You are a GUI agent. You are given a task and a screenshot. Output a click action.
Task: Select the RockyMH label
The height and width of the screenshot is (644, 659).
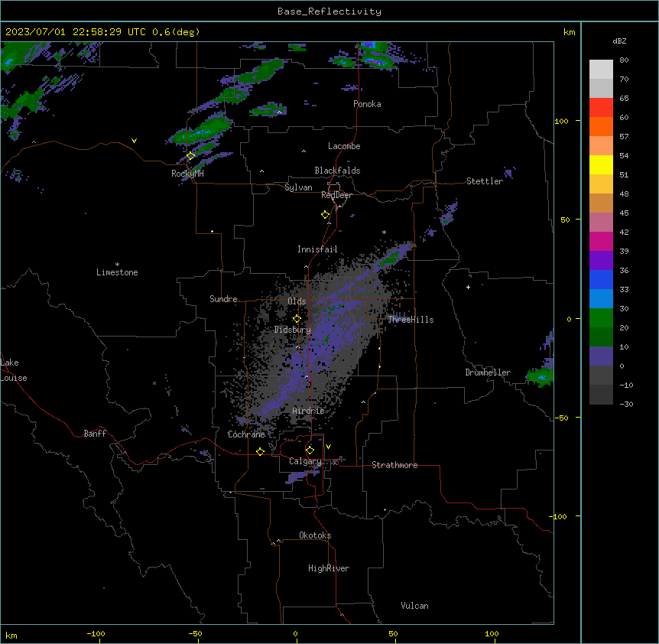pyautogui.click(x=187, y=174)
